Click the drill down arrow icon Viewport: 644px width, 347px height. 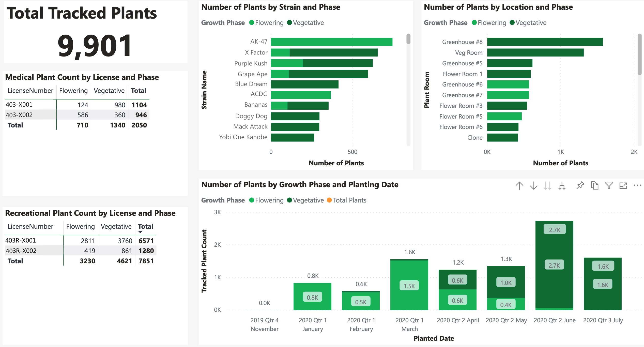[534, 186]
